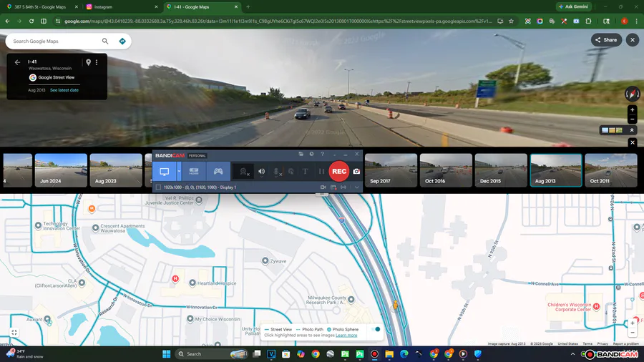Click Bandicam audio broadcast icon in status row
The height and width of the screenshot is (362, 644).
(x=343, y=187)
